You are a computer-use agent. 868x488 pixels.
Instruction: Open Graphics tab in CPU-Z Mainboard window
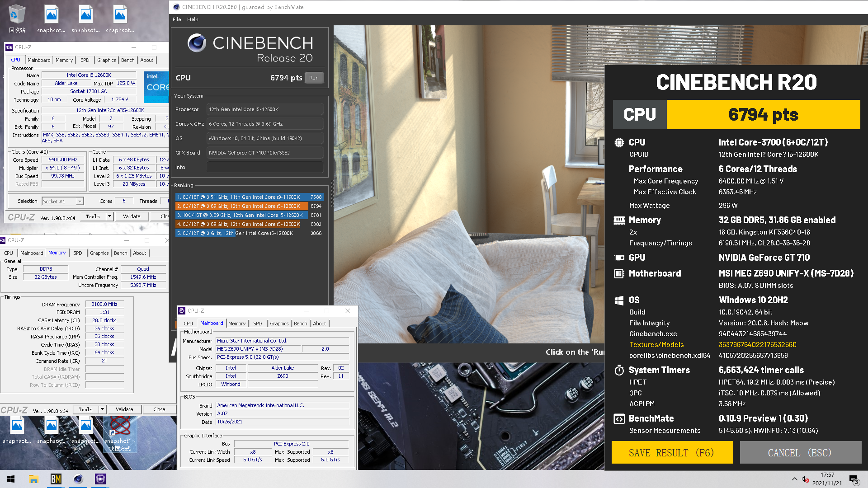(279, 324)
